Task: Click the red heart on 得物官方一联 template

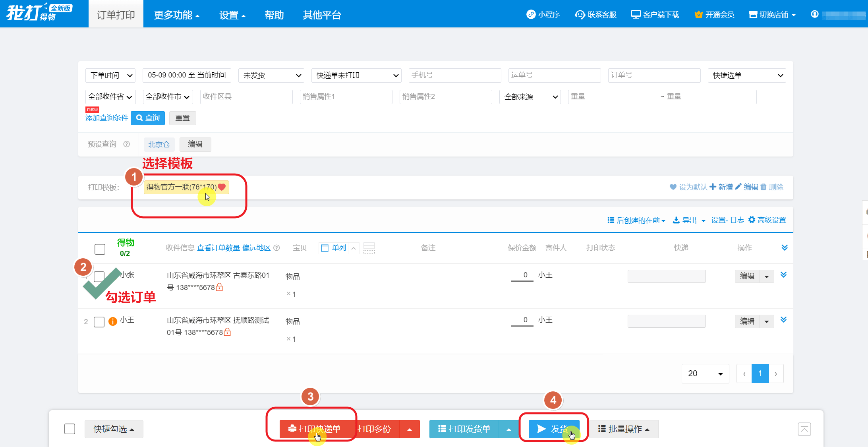Action: pos(222,187)
